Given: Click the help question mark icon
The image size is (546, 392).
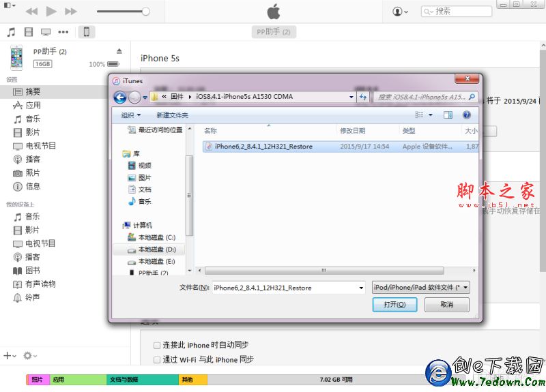Looking at the screenshot, I should coord(467,115).
